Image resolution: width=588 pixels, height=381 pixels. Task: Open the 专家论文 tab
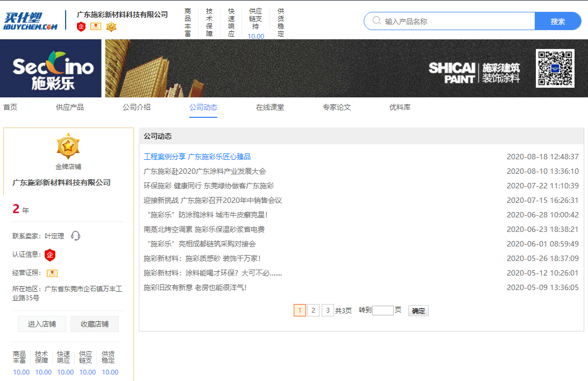[x=337, y=107]
